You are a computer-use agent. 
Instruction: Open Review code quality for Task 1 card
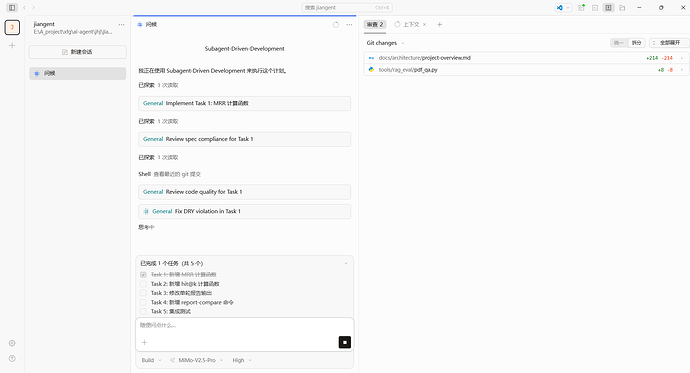[x=245, y=192]
